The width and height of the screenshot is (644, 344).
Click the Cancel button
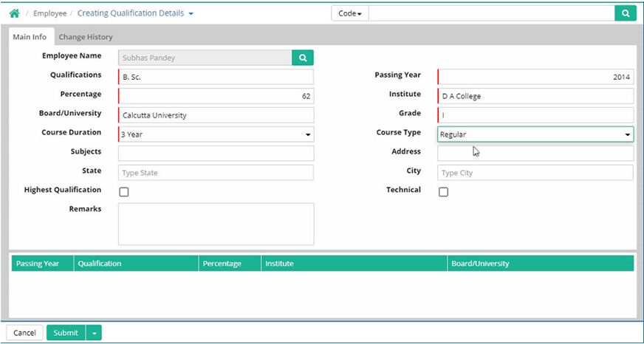24,333
